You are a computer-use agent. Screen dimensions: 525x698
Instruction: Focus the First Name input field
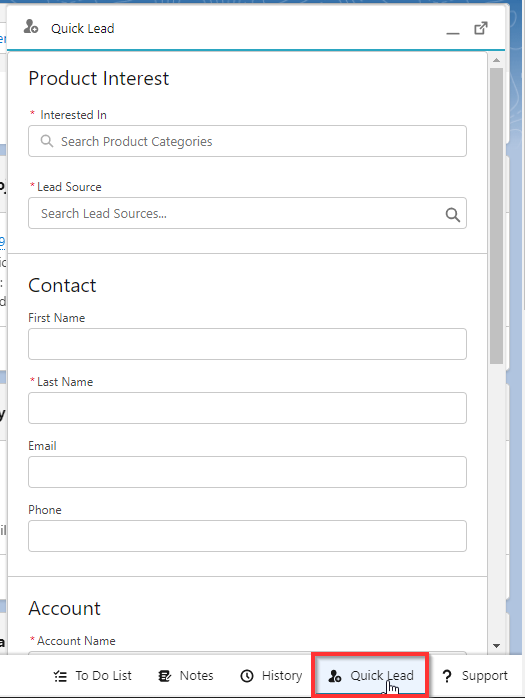247,344
